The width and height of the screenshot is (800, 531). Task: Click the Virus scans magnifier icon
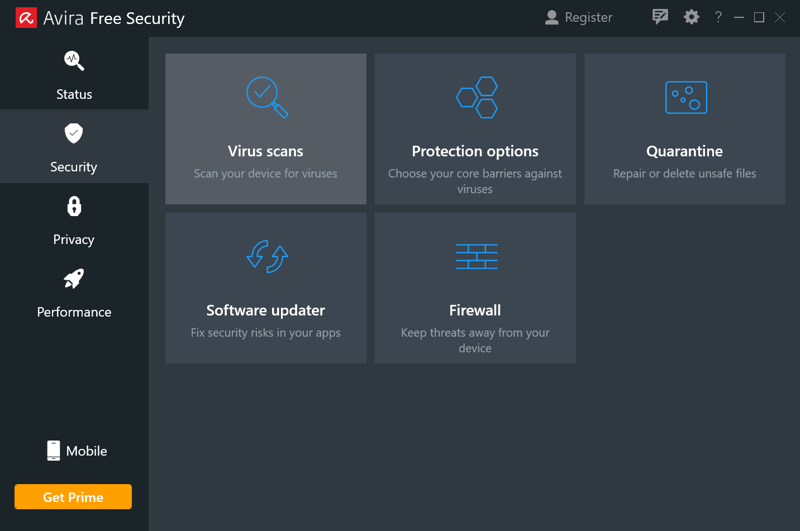(x=267, y=97)
